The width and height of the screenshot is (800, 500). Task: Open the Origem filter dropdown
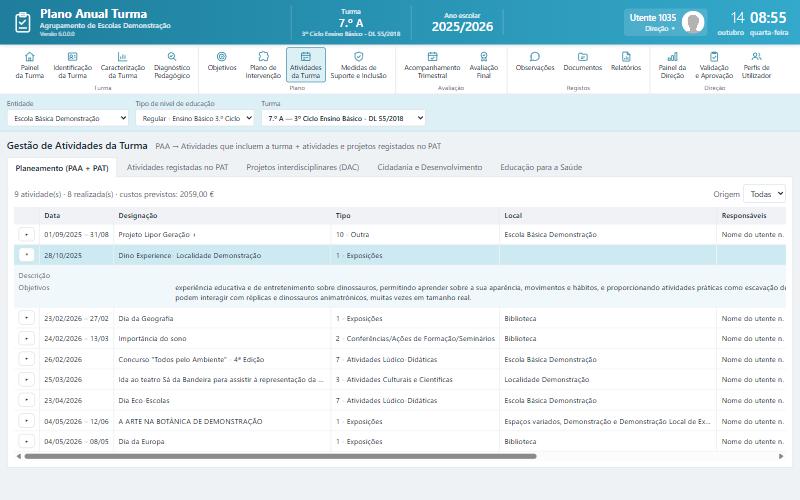pos(764,194)
